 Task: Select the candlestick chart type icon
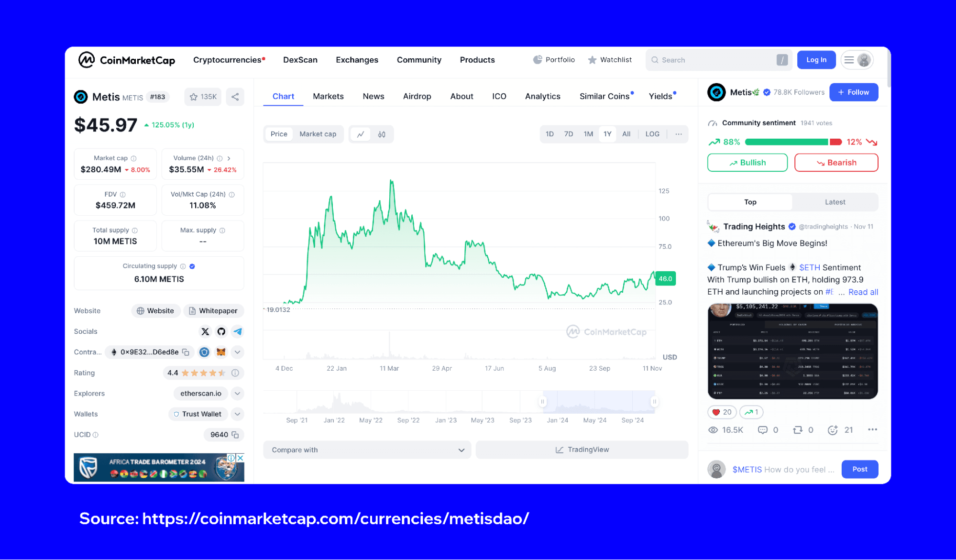coord(382,134)
